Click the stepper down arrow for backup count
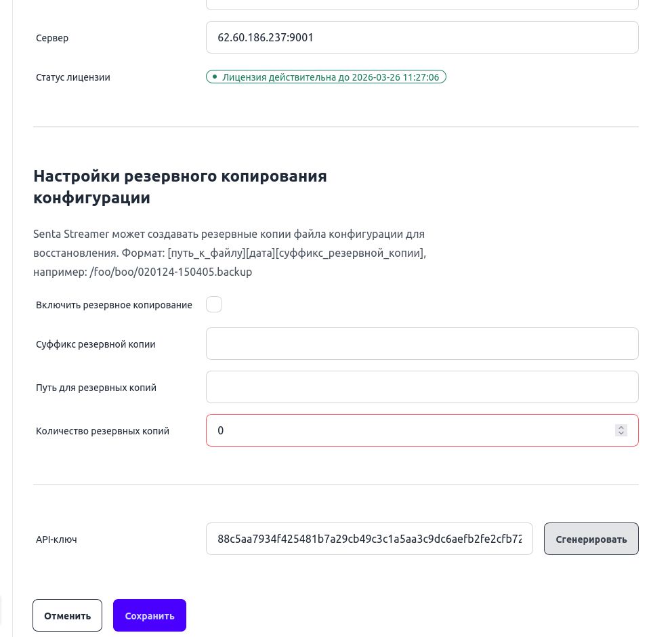 621,434
